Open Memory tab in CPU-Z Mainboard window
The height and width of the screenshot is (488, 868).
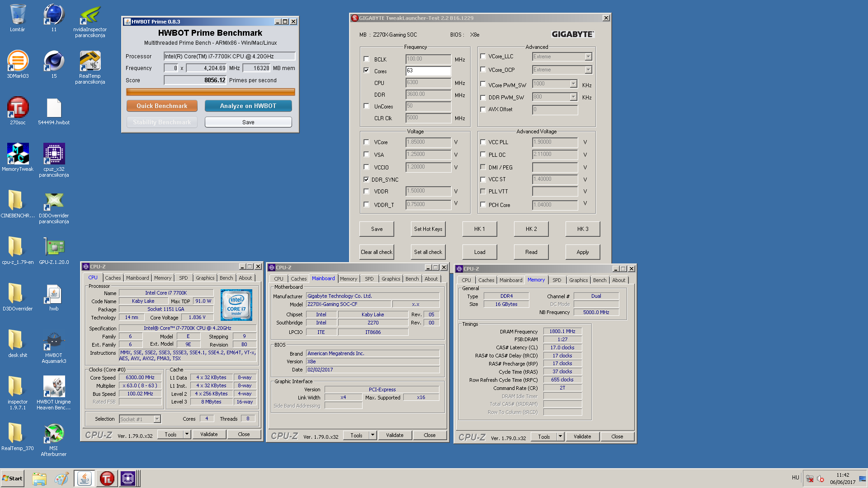tap(349, 279)
